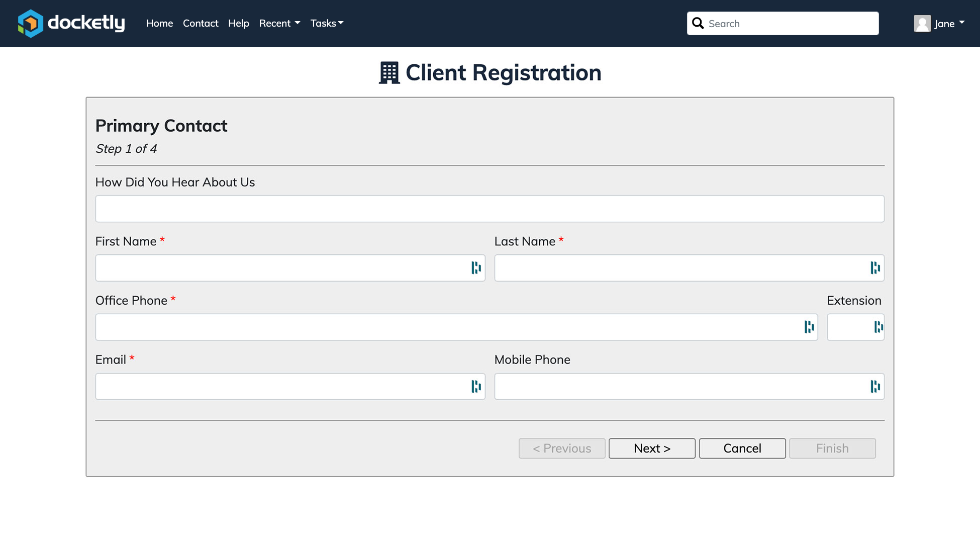980x543 pixels.
Task: Open the Tasks dropdown menu
Action: 327,23
